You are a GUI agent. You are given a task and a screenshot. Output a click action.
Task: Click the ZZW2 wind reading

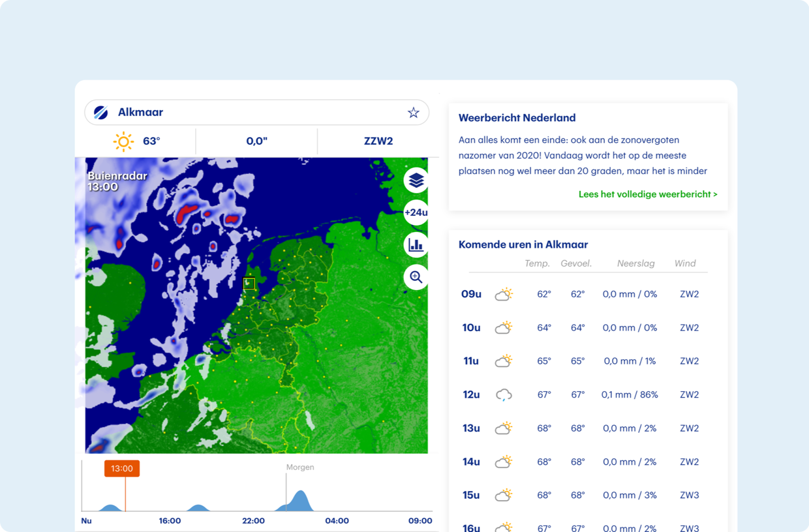tap(378, 141)
